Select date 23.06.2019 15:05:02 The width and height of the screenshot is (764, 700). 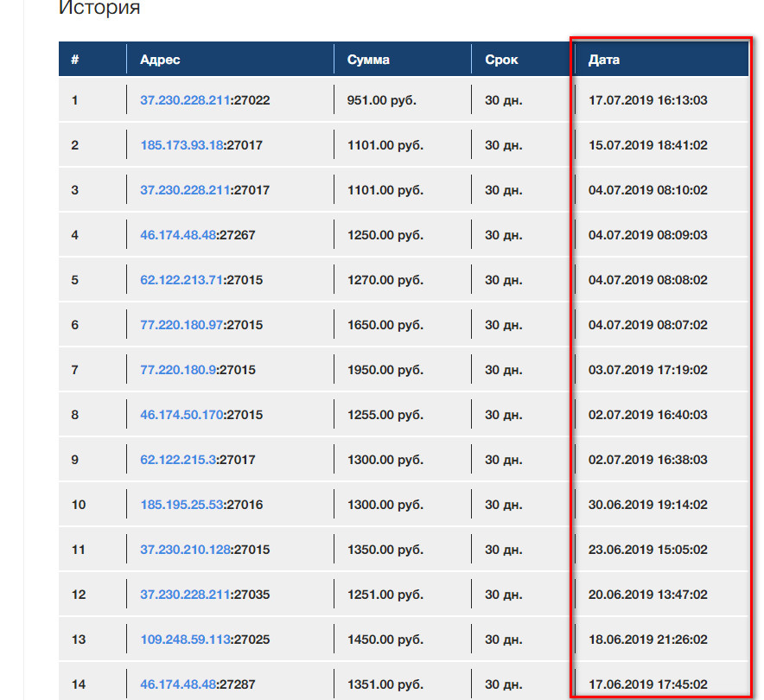pyautogui.click(x=647, y=550)
